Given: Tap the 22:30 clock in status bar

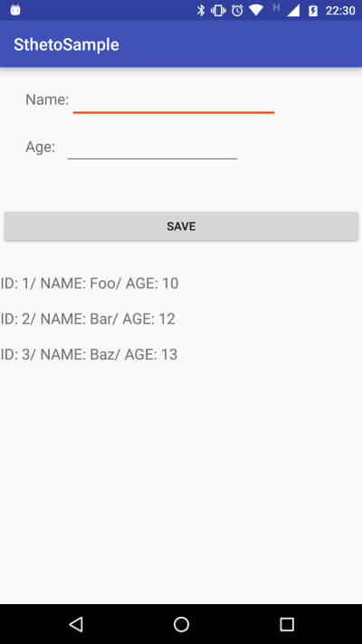Looking at the screenshot, I should [340, 11].
